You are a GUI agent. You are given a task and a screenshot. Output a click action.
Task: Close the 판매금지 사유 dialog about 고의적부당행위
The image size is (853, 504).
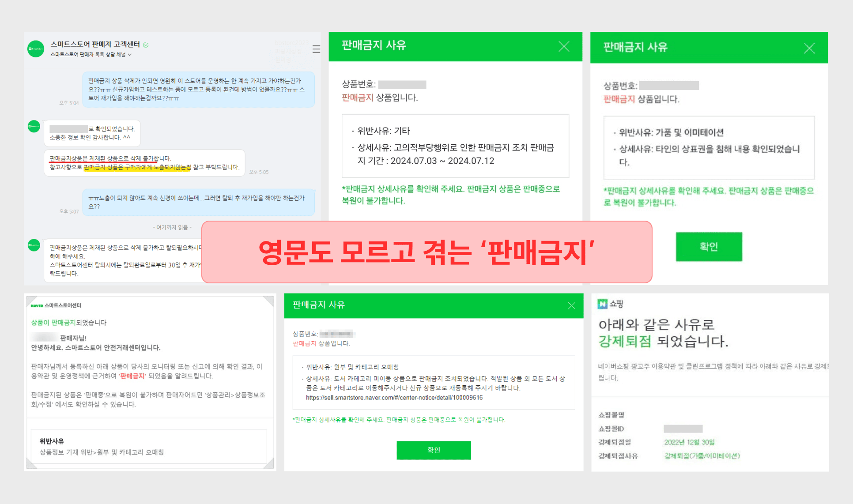[x=564, y=46]
